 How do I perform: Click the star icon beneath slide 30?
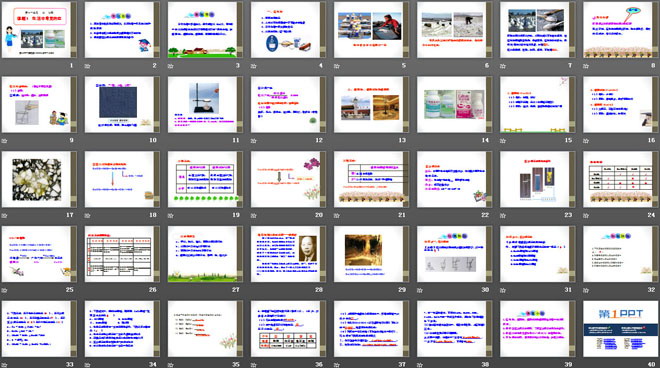click(420, 290)
